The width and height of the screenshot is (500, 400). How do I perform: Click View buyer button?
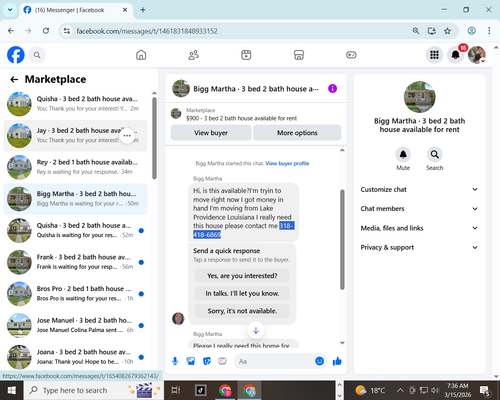pos(211,133)
